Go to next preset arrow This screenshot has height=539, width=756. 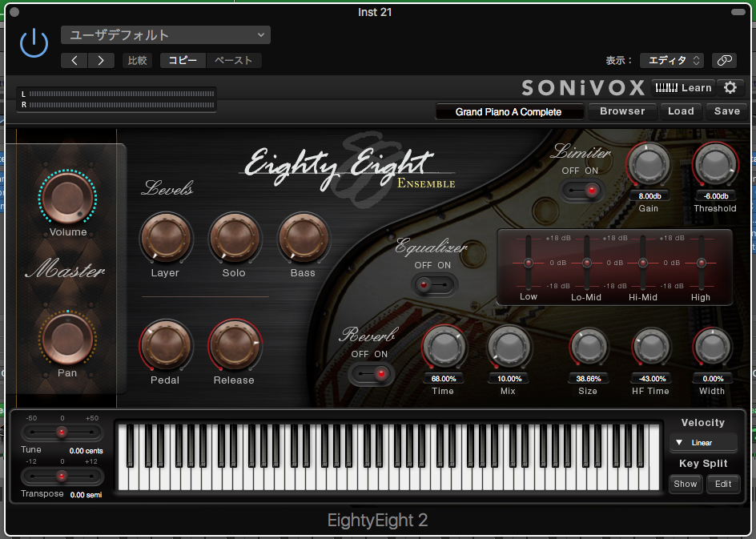click(x=101, y=60)
